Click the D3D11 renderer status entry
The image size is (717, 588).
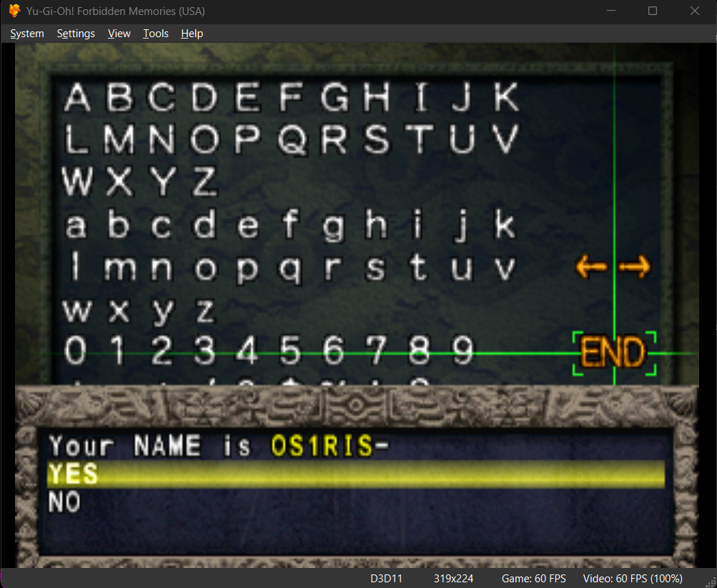click(387, 579)
